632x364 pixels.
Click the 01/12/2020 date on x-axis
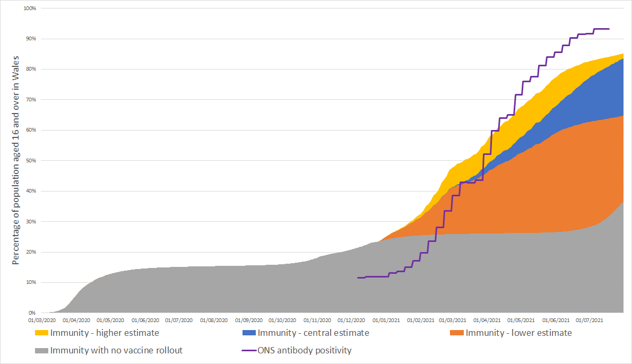(351, 320)
